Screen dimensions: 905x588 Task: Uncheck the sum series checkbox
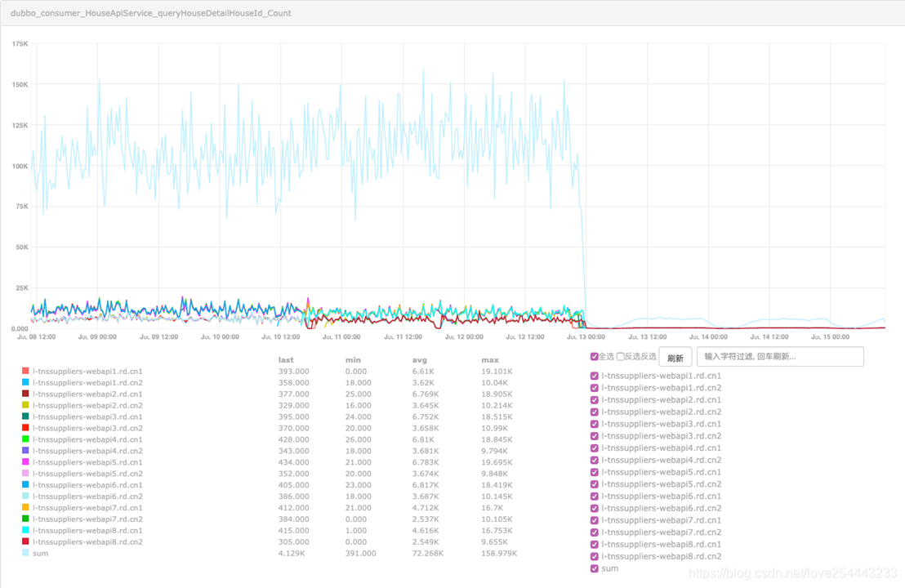[x=595, y=568]
